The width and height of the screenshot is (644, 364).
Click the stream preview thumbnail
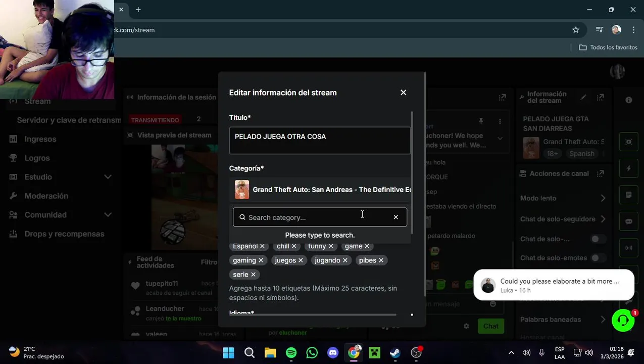click(185, 197)
